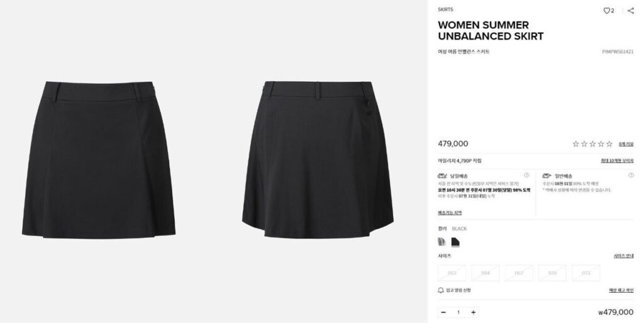Decrease quantity with the minus button
Image resolution: width=644 pixels, height=323 pixels.
pyautogui.click(x=443, y=312)
